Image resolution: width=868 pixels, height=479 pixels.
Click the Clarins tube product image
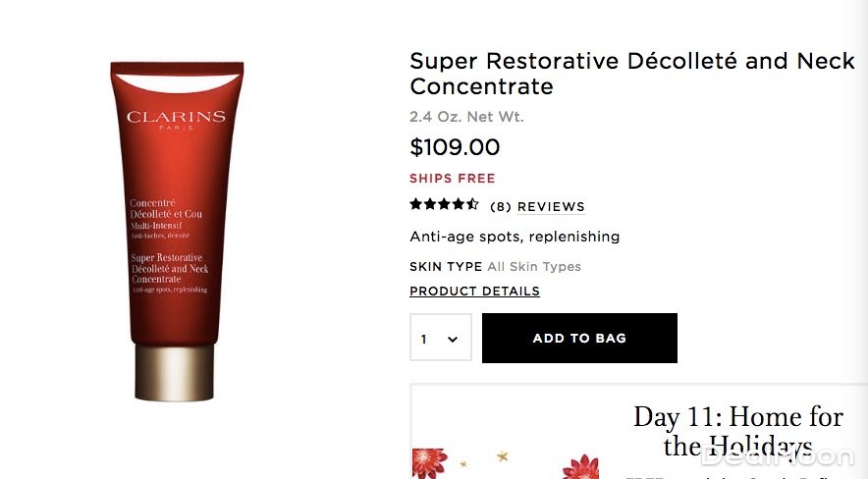tap(177, 232)
